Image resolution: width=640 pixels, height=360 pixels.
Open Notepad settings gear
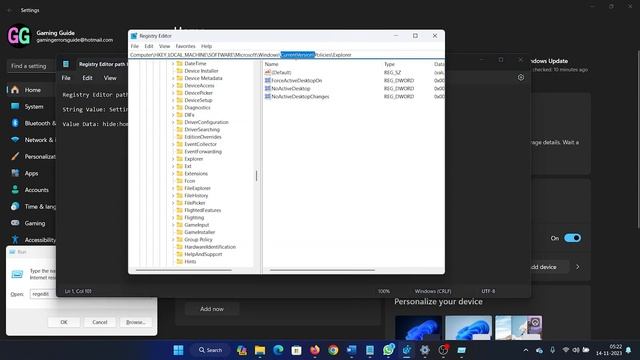coord(521,78)
